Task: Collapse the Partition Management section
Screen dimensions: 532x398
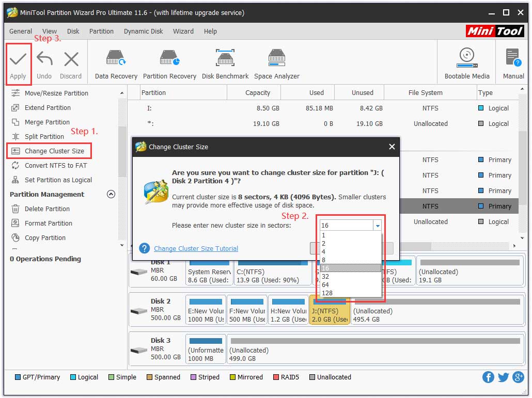Action: click(111, 195)
